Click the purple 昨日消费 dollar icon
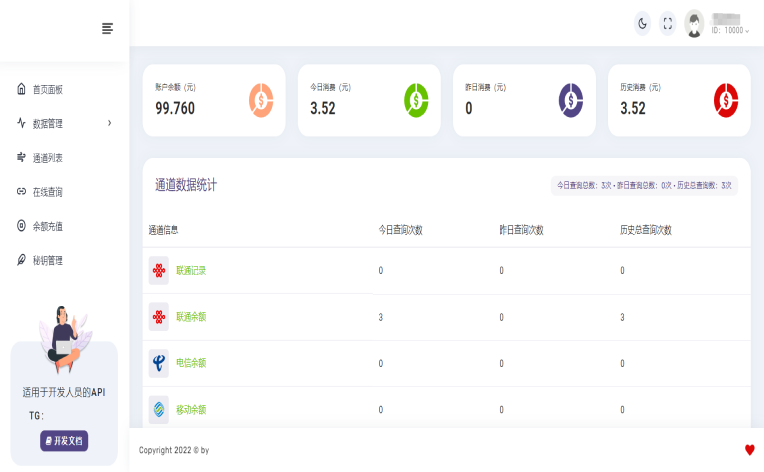This screenshot has height=472, width=764. (570, 100)
